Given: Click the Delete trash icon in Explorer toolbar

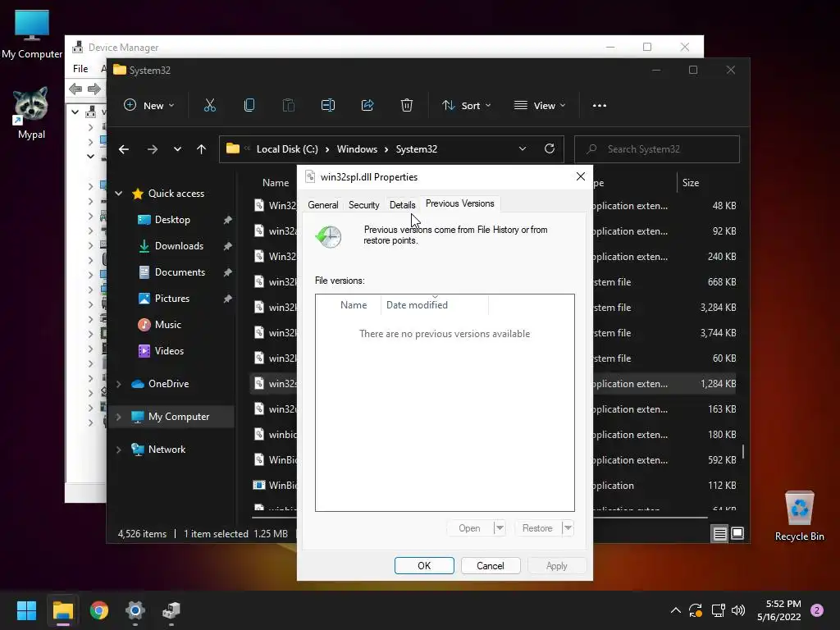Looking at the screenshot, I should 407,106.
